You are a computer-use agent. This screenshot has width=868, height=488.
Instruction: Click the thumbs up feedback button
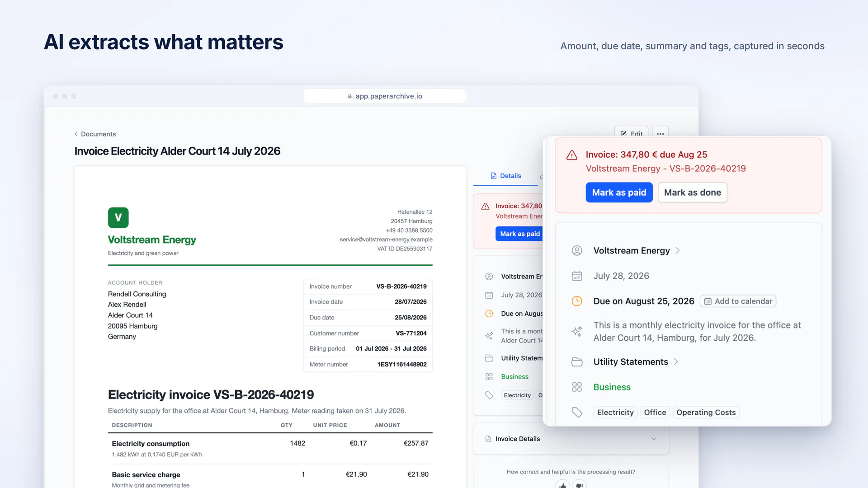[562, 485]
